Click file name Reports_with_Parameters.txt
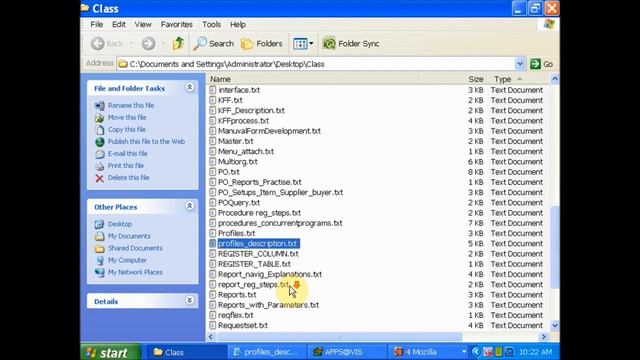640x360 pixels. pyautogui.click(x=268, y=305)
